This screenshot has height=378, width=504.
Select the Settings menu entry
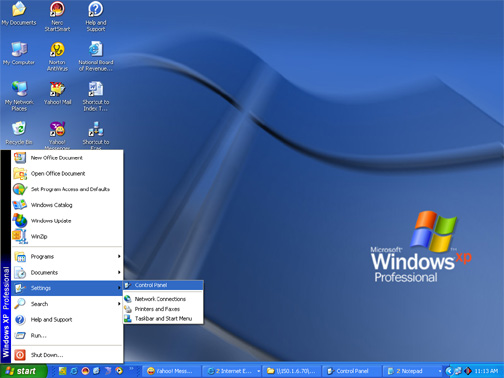[x=67, y=288]
